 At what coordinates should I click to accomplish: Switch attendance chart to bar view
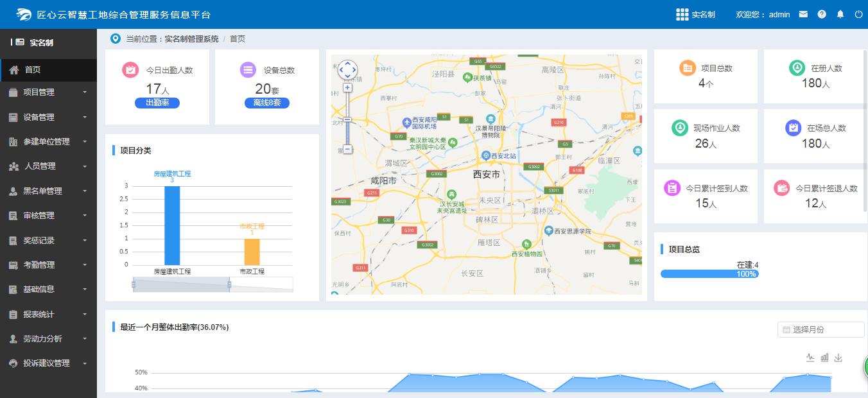pyautogui.click(x=824, y=358)
